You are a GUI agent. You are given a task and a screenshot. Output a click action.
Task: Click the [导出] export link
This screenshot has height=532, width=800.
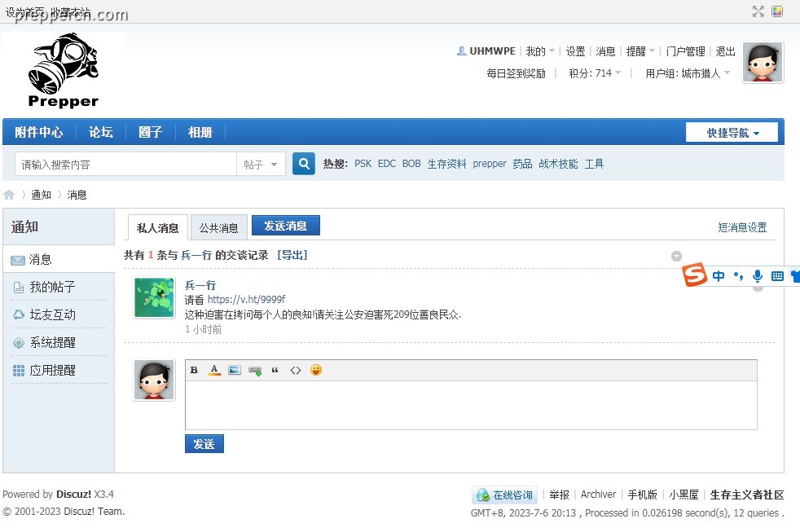[292, 255]
